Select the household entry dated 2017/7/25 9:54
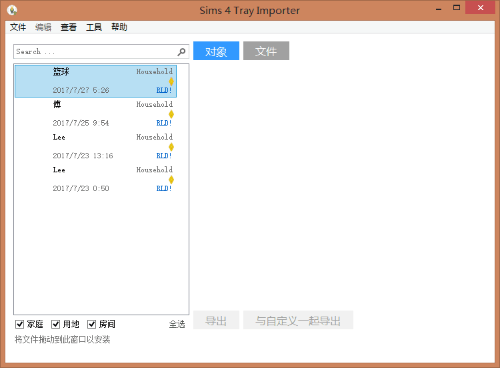 click(x=96, y=114)
